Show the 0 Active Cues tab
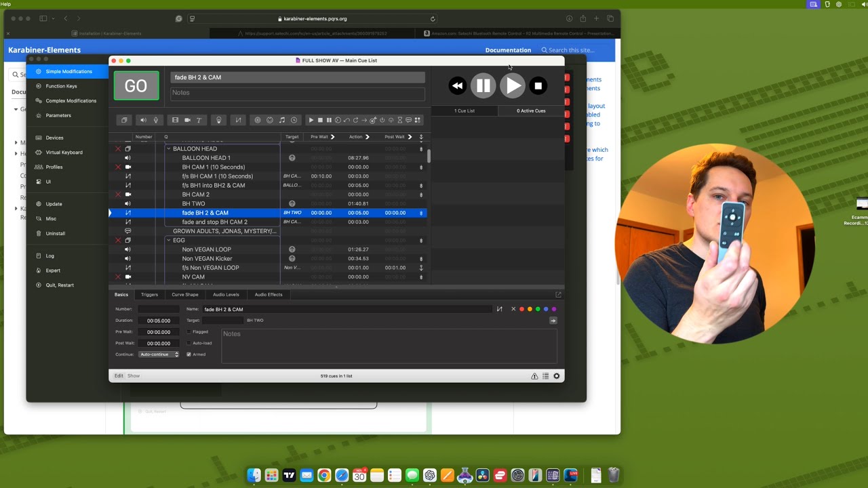This screenshot has width=868, height=488. (x=531, y=110)
